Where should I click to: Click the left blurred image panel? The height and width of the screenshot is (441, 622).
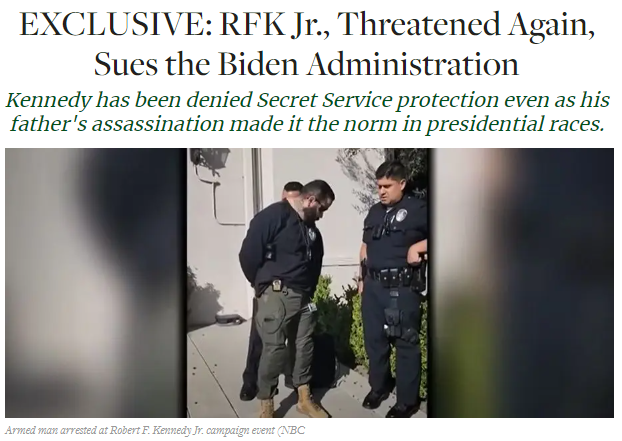coord(96,283)
